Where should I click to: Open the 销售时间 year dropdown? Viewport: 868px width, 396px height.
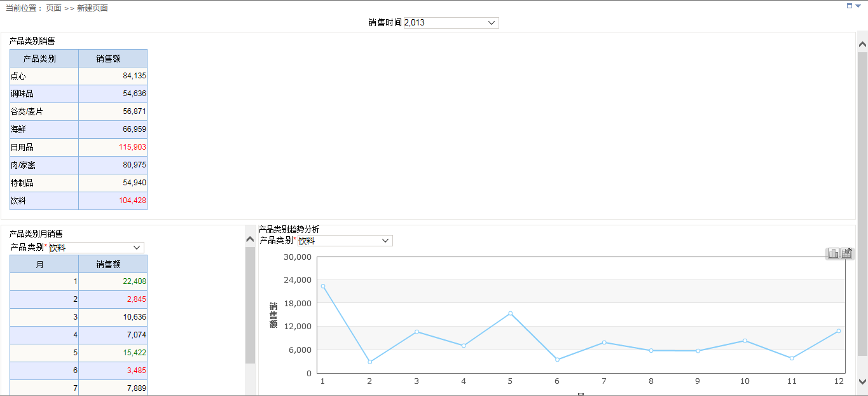(x=451, y=22)
